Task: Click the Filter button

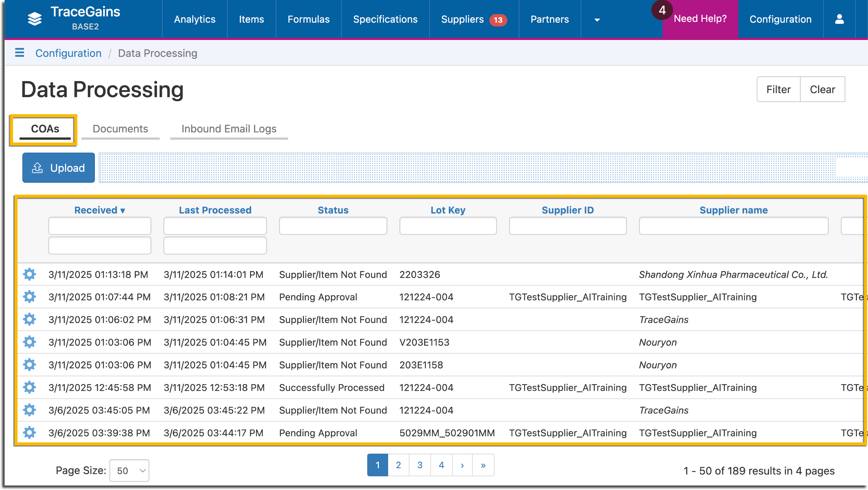Action: coord(778,89)
